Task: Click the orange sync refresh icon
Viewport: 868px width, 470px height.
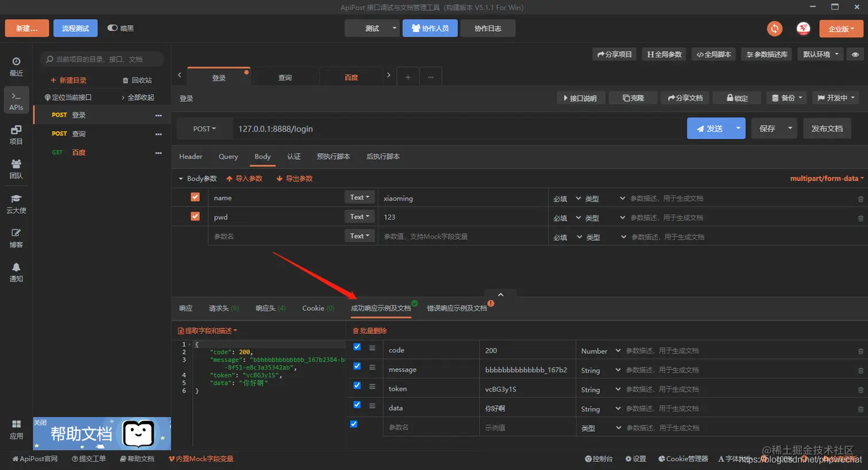Action: pyautogui.click(x=774, y=29)
